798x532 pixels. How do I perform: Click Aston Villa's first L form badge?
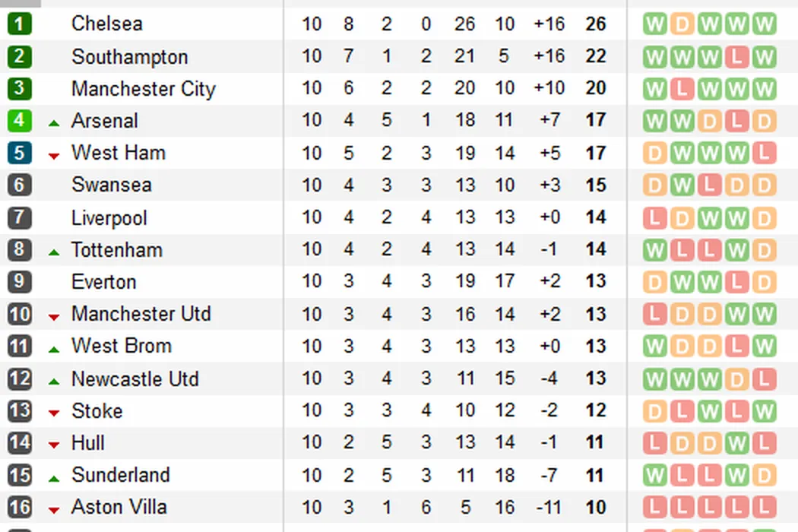pos(654,507)
